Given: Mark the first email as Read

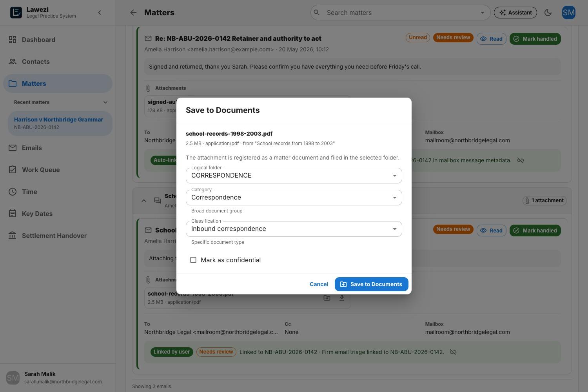Looking at the screenshot, I should (492, 39).
